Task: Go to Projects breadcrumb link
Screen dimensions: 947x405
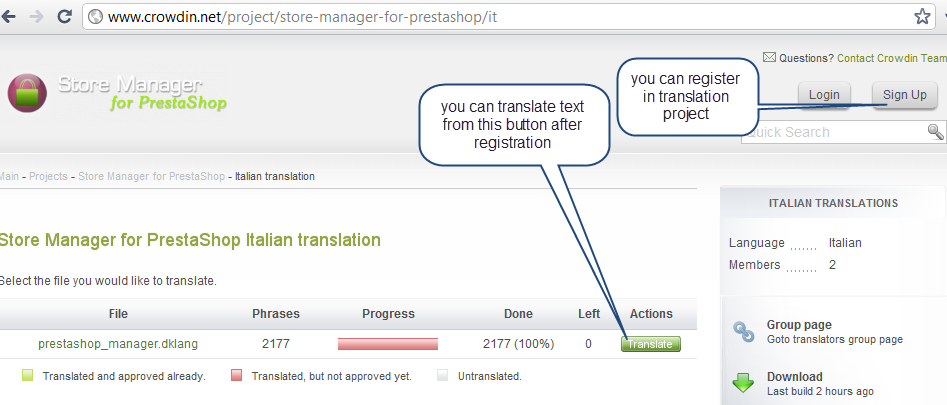Action: (x=48, y=177)
